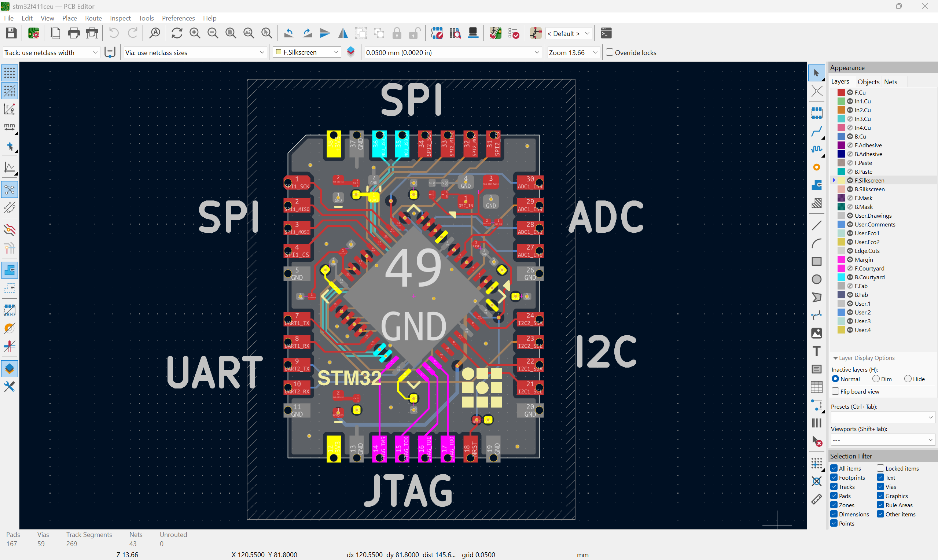Select the Add vias tool
938x560 pixels.
[x=817, y=167]
